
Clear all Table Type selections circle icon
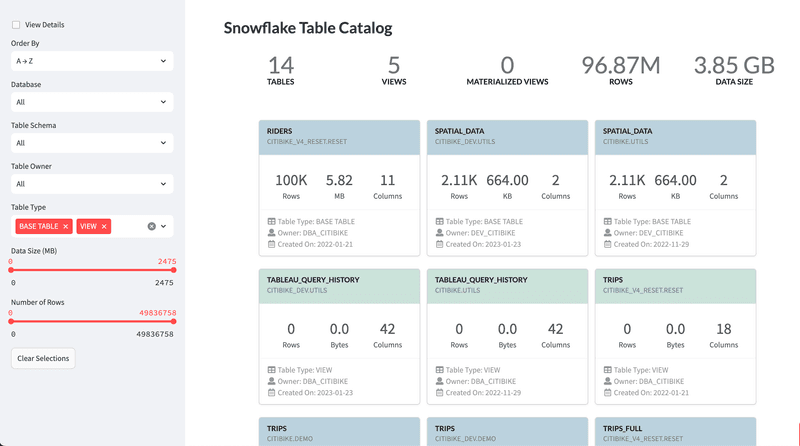(x=152, y=227)
